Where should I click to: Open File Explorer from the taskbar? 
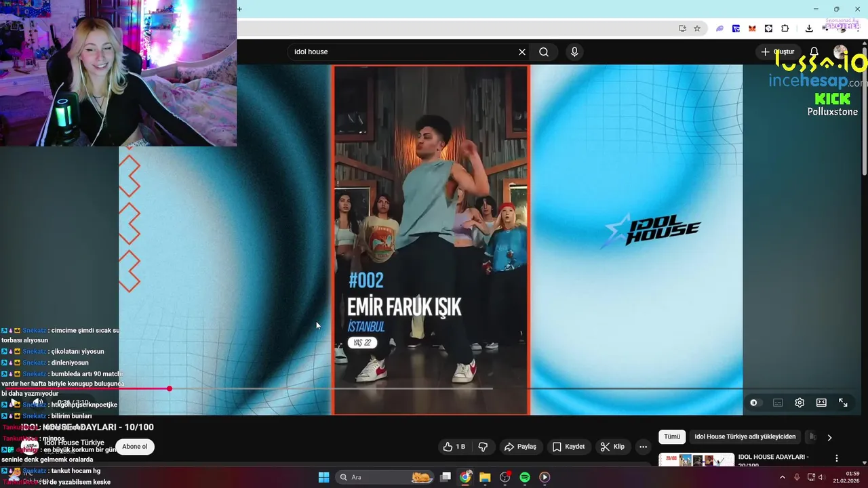click(x=485, y=477)
